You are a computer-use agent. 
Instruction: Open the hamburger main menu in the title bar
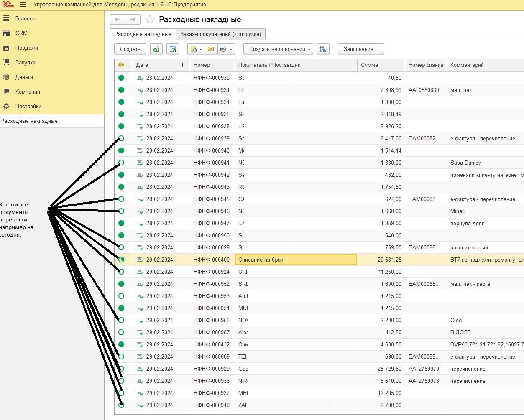[23, 5]
